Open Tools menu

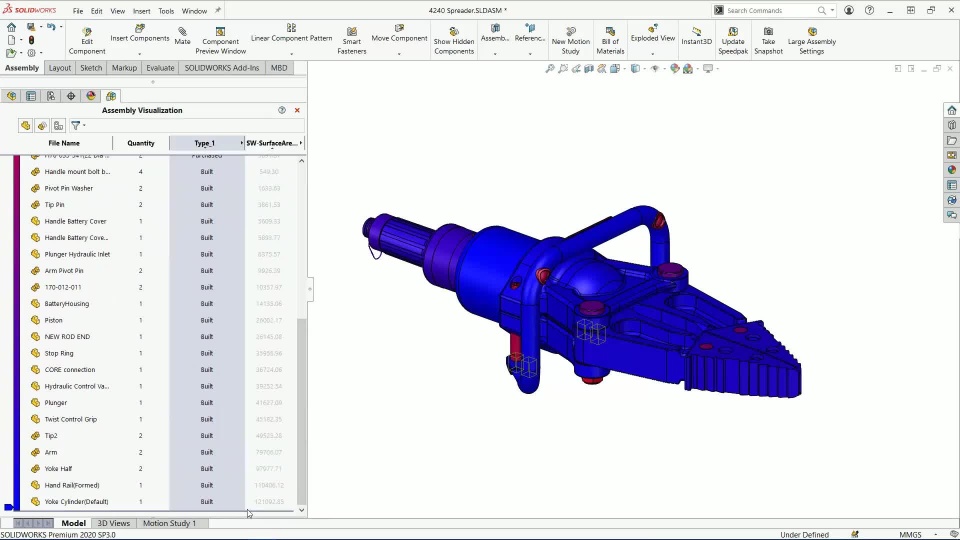click(x=166, y=11)
